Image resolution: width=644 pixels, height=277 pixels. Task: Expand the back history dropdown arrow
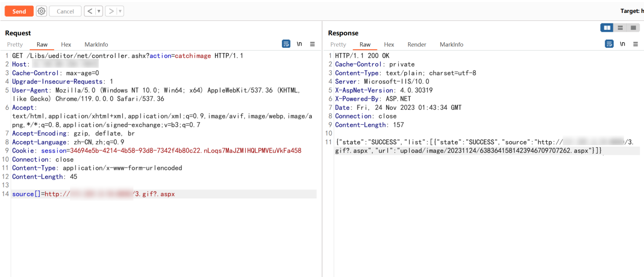tap(99, 11)
